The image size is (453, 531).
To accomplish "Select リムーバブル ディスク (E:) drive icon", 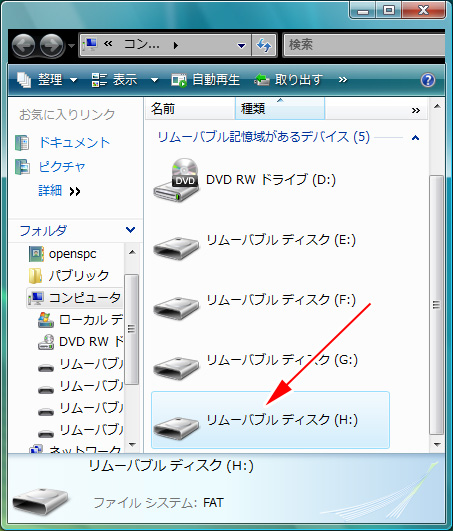I will click(x=175, y=248).
